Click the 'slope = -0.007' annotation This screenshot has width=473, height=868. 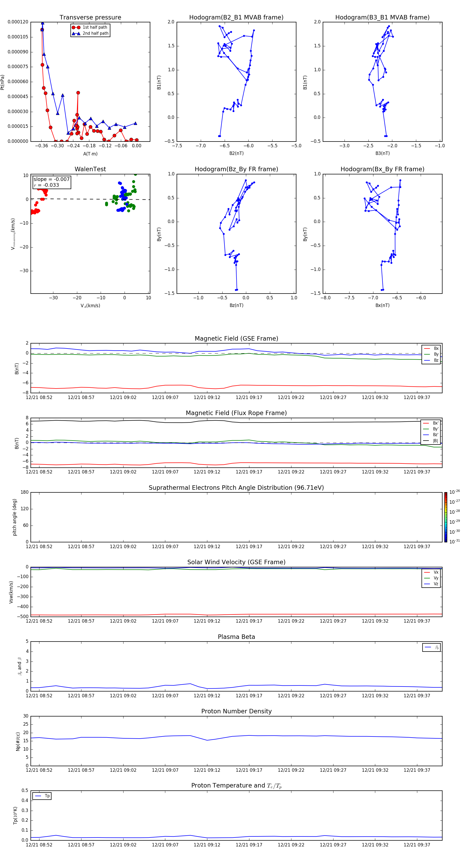point(52,179)
